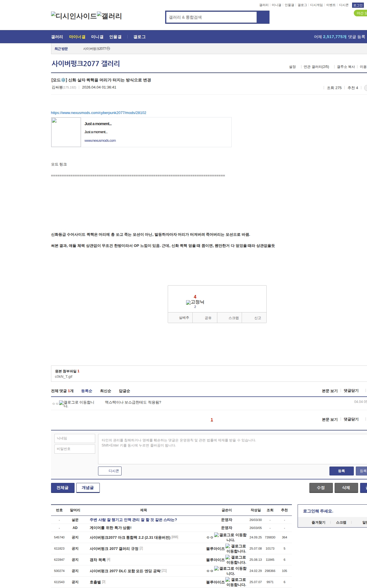
Task: Click the 디시인사이드 logo image
Action: [x=74, y=16]
